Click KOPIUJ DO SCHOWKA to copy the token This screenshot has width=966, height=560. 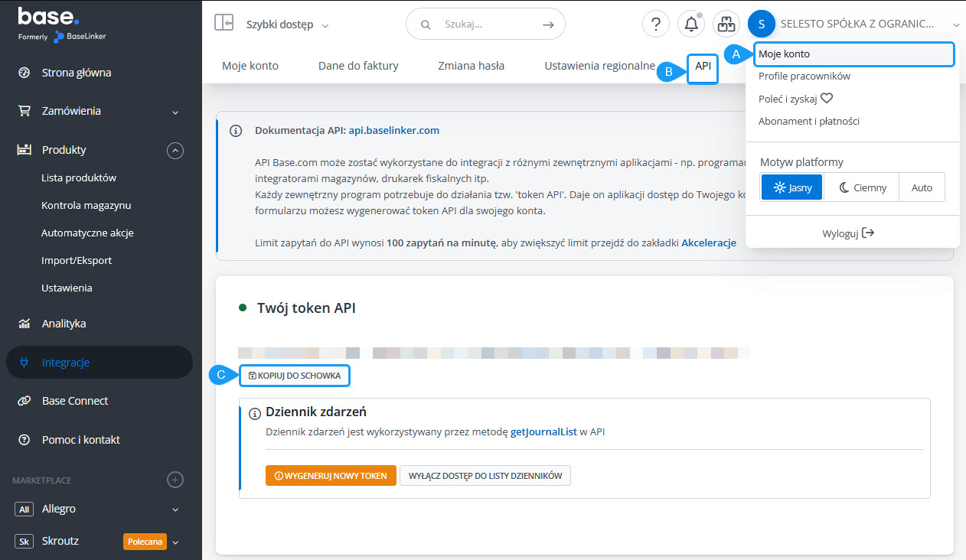click(294, 376)
